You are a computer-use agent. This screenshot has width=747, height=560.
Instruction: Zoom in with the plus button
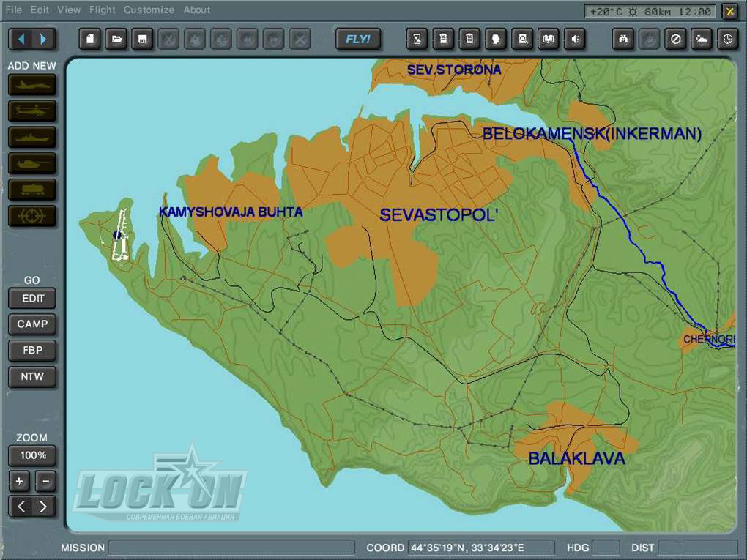(19, 482)
